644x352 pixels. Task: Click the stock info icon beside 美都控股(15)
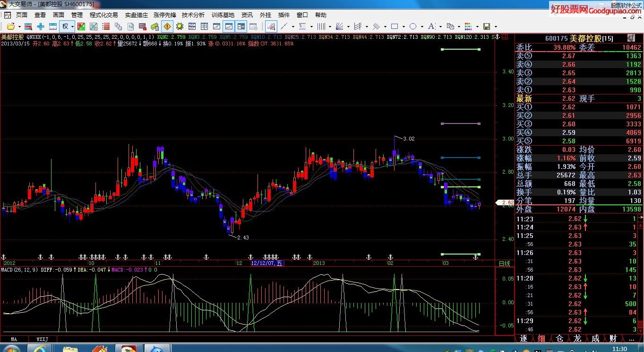pyautogui.click(x=631, y=38)
